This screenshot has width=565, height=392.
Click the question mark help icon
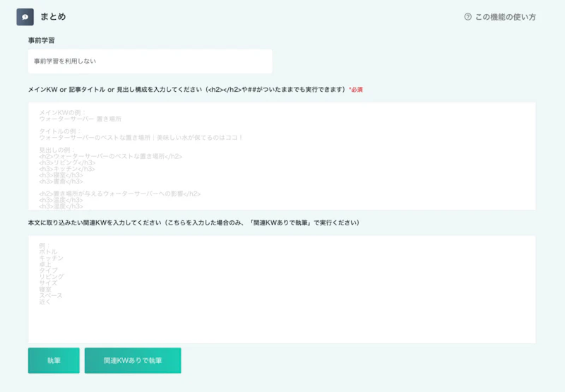click(x=468, y=17)
